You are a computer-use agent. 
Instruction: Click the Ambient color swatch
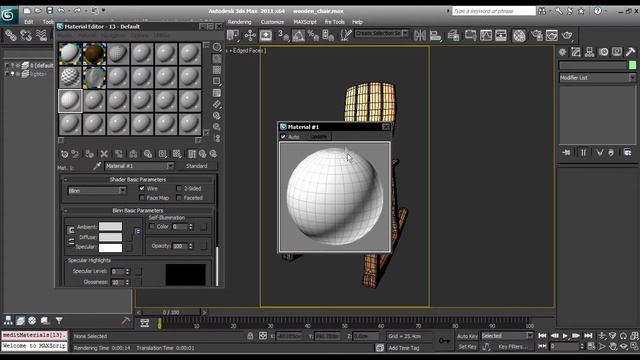coord(110,227)
